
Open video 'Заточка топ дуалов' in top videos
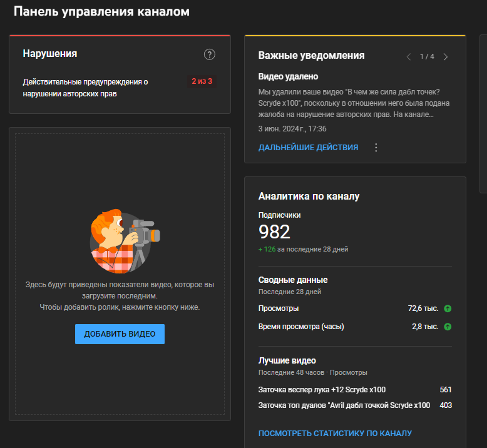344,405
